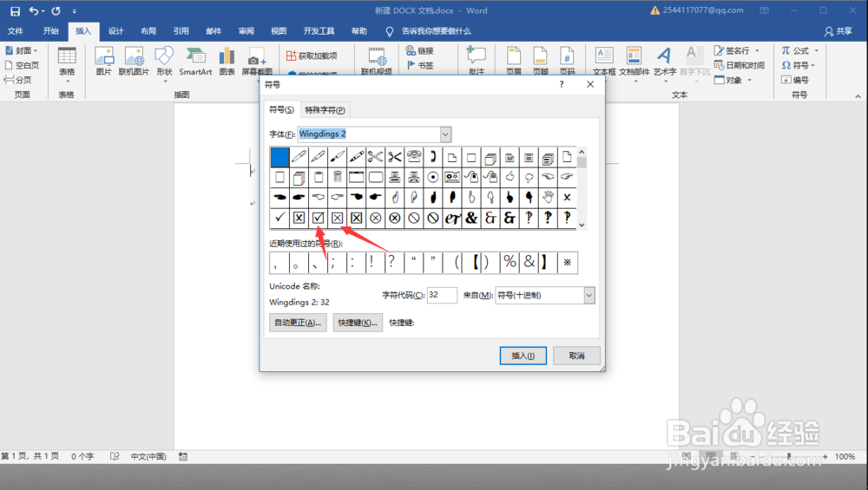Open the 审阅 review tab
The width and height of the screenshot is (868, 490).
(247, 31)
